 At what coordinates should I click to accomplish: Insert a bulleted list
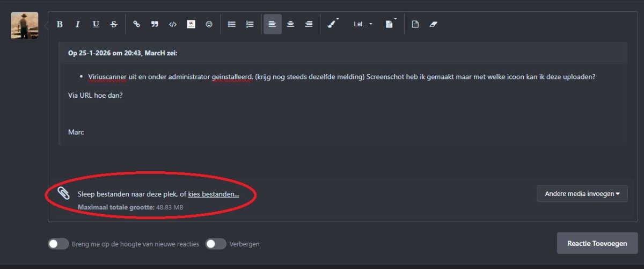point(232,24)
